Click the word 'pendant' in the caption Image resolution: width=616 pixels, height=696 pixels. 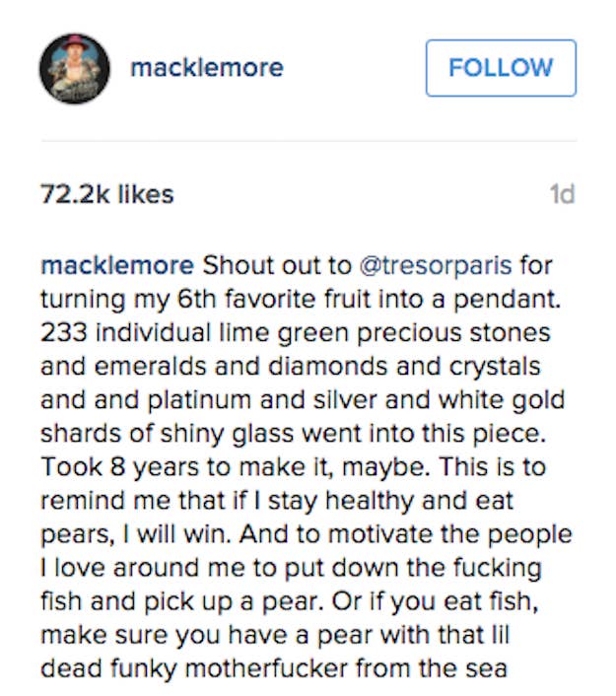[505, 300]
